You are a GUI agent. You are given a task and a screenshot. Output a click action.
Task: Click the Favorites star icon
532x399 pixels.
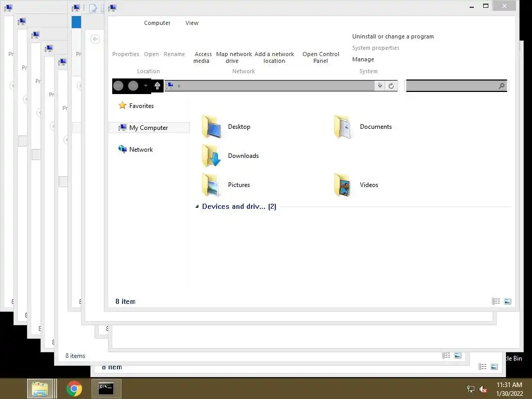[122, 105]
